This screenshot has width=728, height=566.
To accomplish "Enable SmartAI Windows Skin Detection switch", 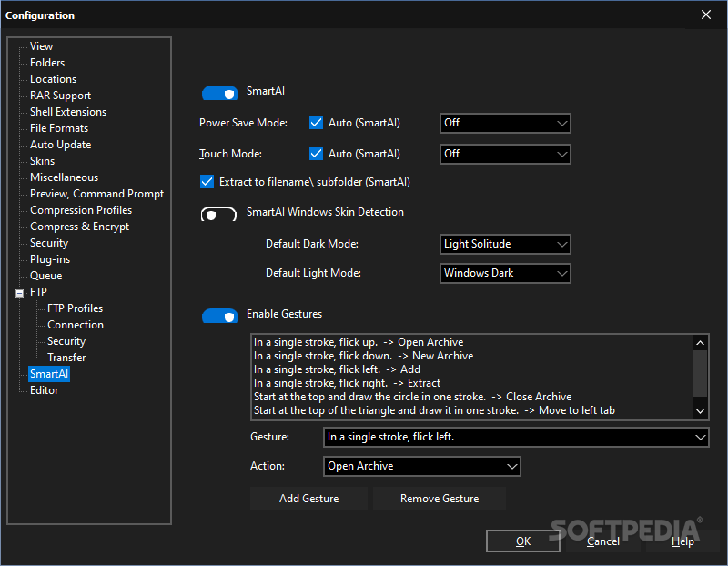I will (x=218, y=214).
